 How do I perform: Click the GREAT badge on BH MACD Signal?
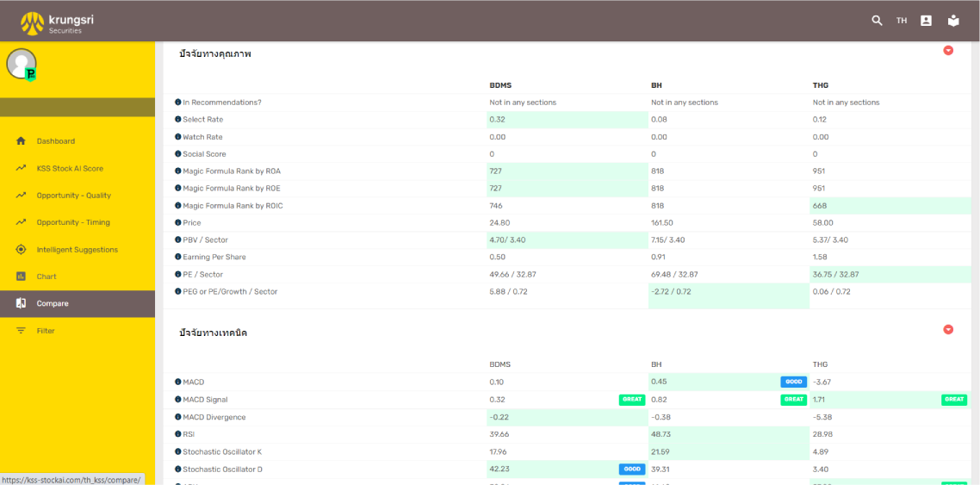pyautogui.click(x=794, y=400)
